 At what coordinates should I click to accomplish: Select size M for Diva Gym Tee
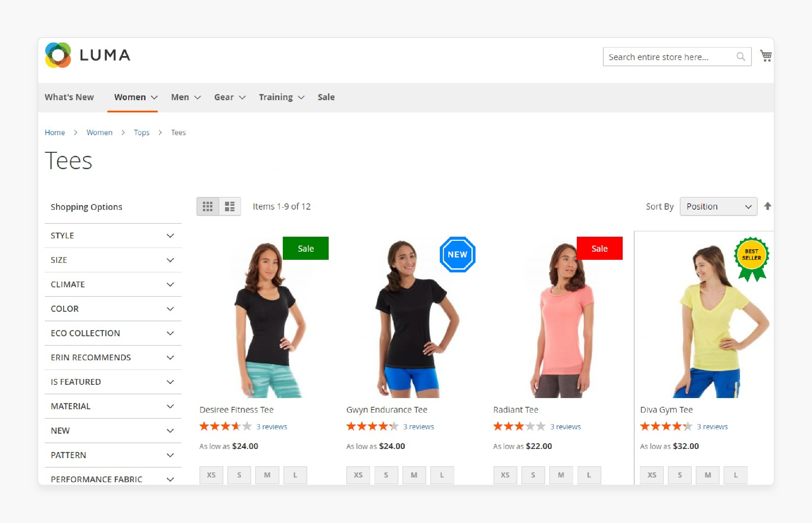(x=708, y=475)
